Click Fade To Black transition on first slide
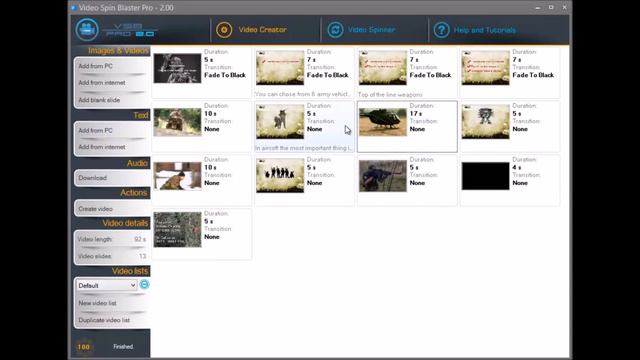The image size is (640, 360). tap(225, 75)
